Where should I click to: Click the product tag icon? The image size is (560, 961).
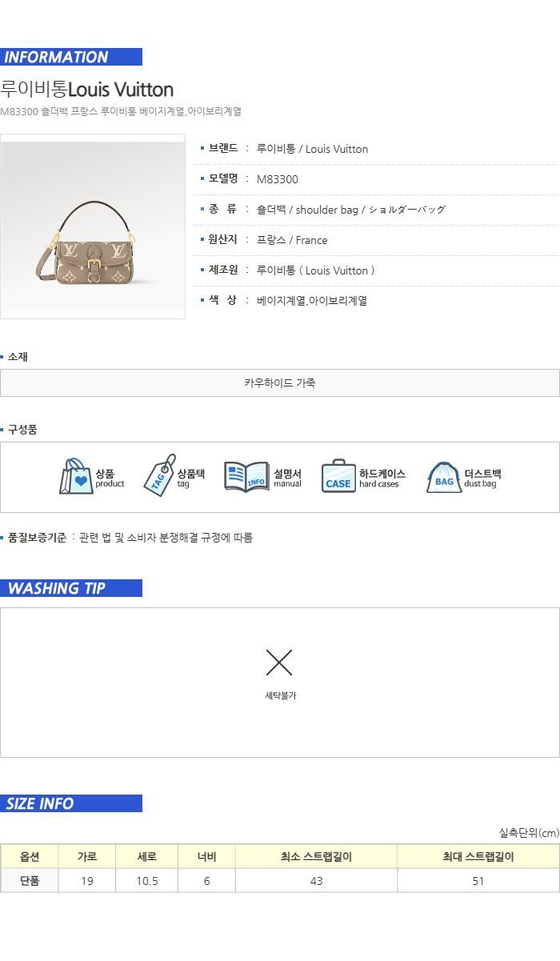click(159, 475)
